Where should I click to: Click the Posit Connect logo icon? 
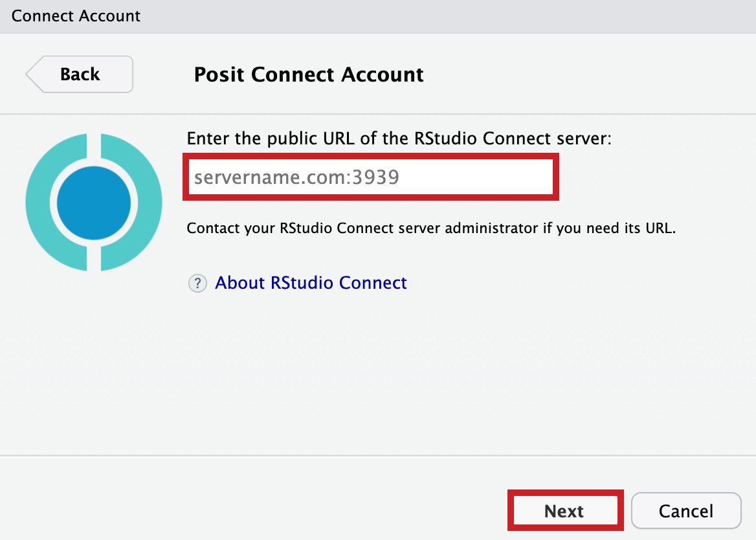coord(94,203)
